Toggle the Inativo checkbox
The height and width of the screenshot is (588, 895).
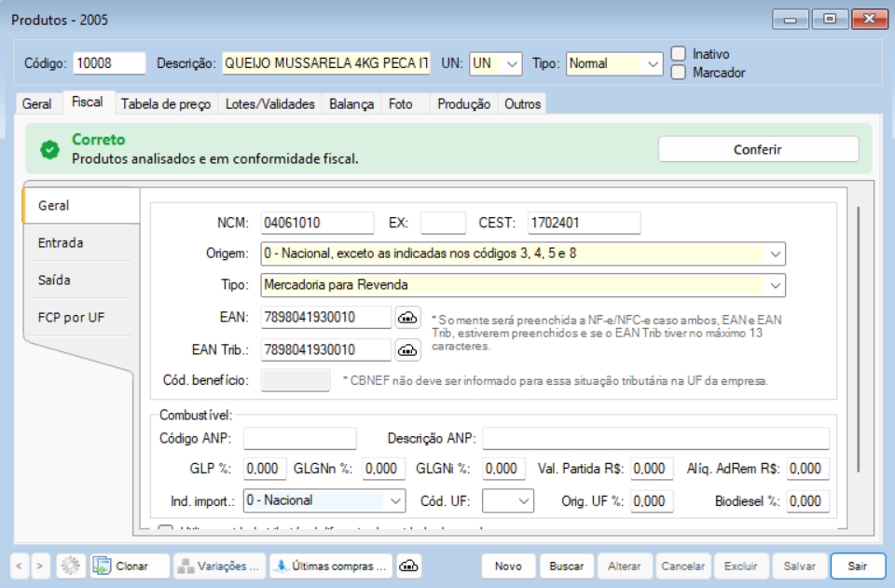[x=678, y=54]
